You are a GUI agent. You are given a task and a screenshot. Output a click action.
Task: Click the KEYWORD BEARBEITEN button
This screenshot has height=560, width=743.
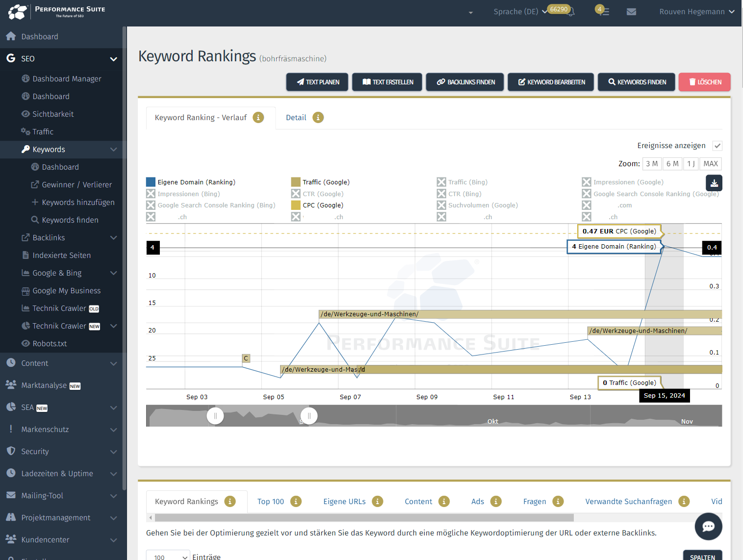pyautogui.click(x=551, y=82)
